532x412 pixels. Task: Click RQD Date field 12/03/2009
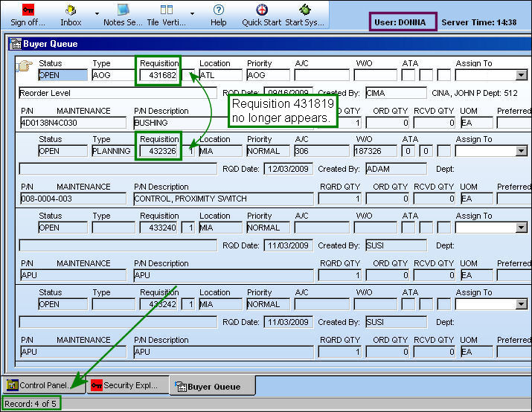[x=288, y=169]
